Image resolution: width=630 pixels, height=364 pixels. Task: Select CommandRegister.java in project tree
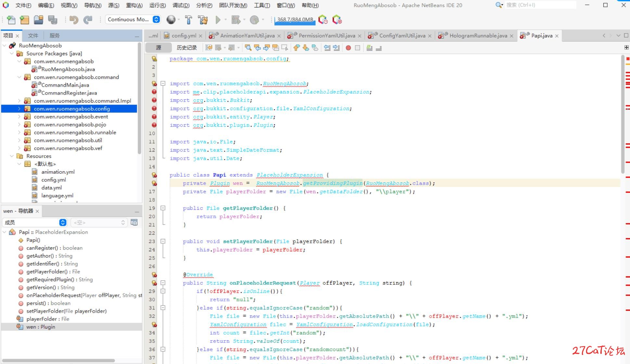69,93
